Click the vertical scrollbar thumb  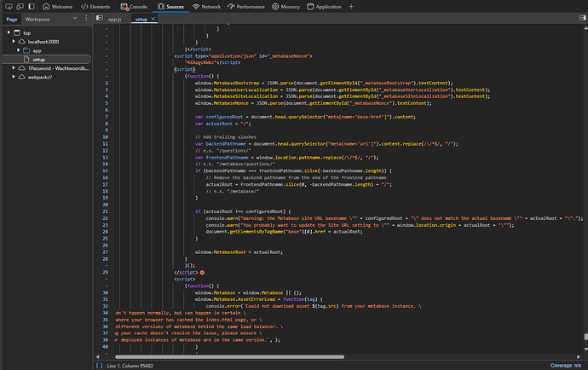(x=585, y=337)
